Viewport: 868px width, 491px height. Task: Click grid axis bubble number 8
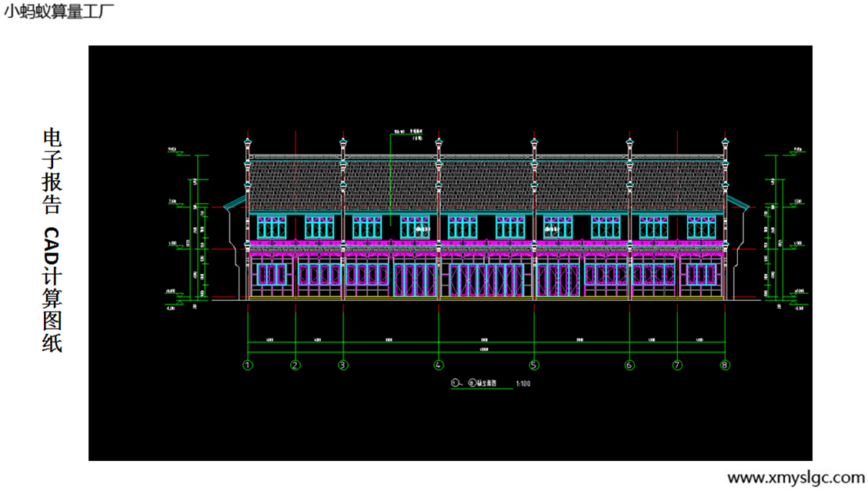pos(724,366)
